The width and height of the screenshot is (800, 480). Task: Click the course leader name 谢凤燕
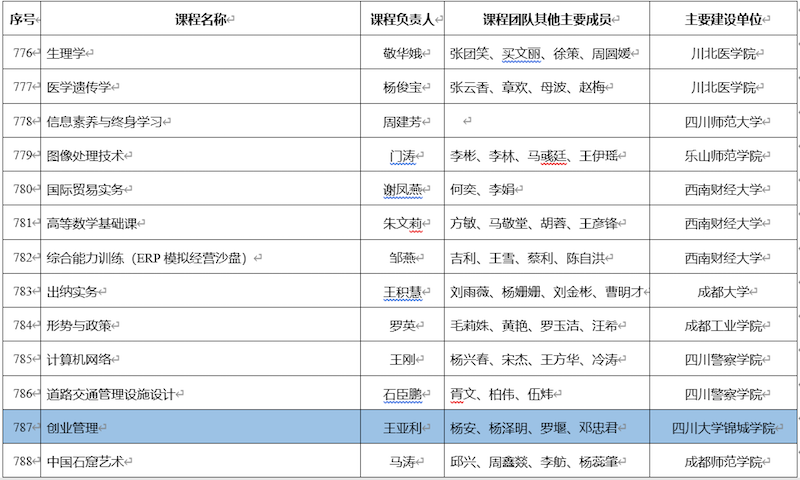(402, 189)
